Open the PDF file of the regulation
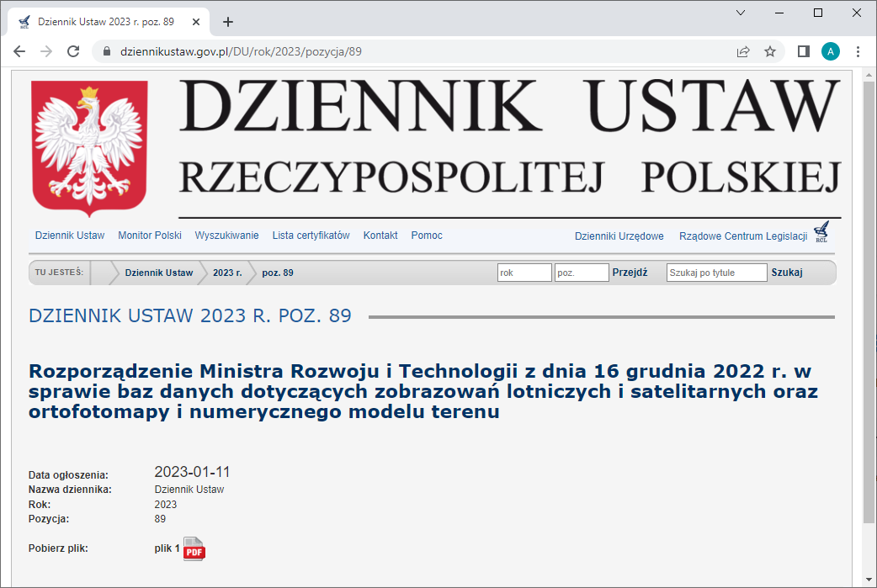877x588 pixels. (194, 548)
